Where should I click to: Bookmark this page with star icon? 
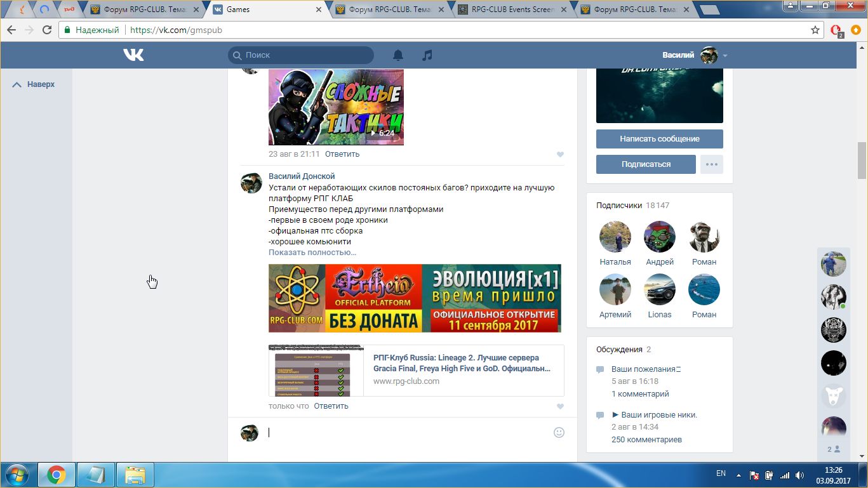[815, 30]
